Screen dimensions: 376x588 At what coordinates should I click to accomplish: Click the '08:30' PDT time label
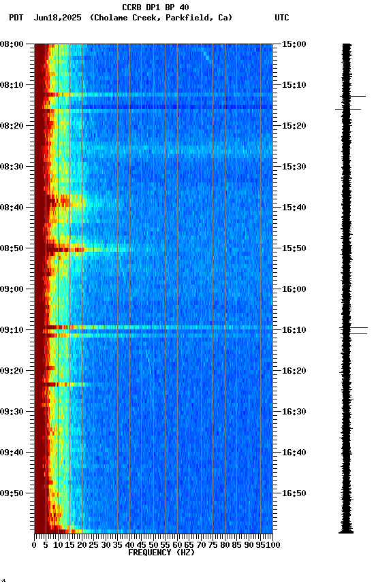pos(12,167)
